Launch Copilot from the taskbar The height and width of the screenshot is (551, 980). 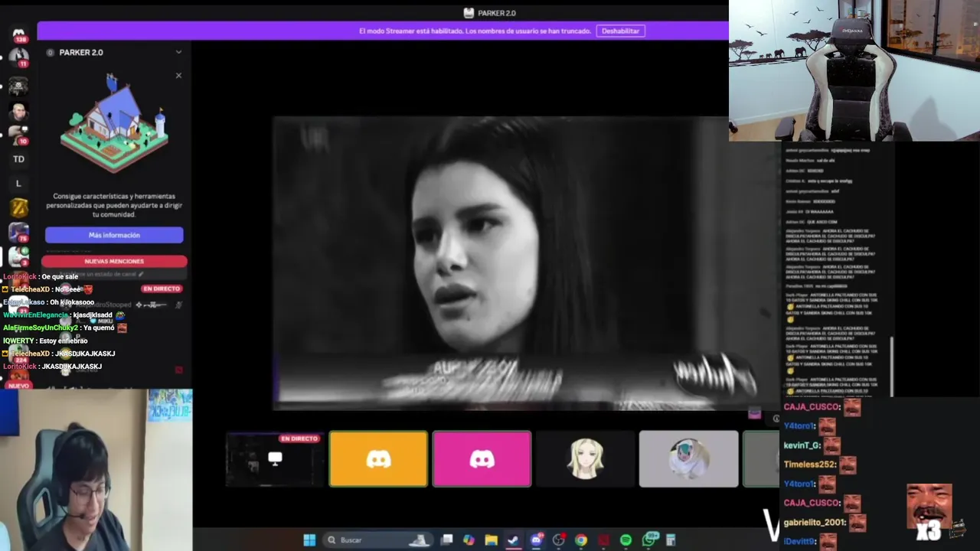click(469, 540)
